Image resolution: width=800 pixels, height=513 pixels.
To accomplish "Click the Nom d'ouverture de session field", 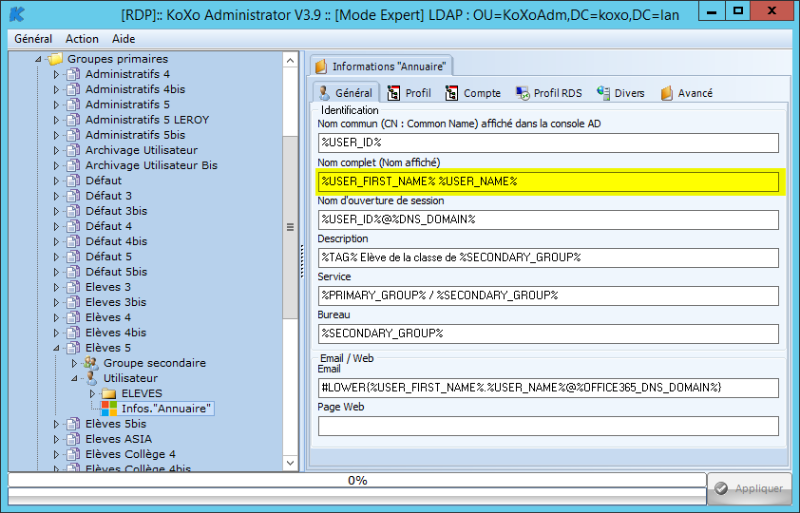I will (x=548, y=220).
